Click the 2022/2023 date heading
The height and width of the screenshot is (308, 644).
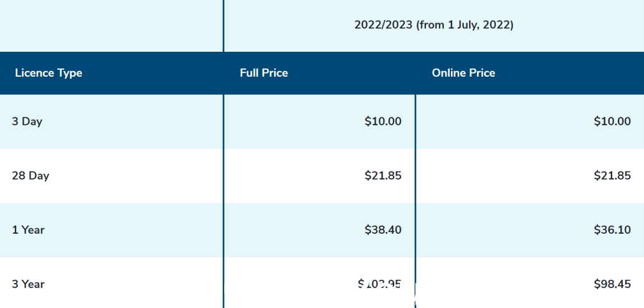433,26
